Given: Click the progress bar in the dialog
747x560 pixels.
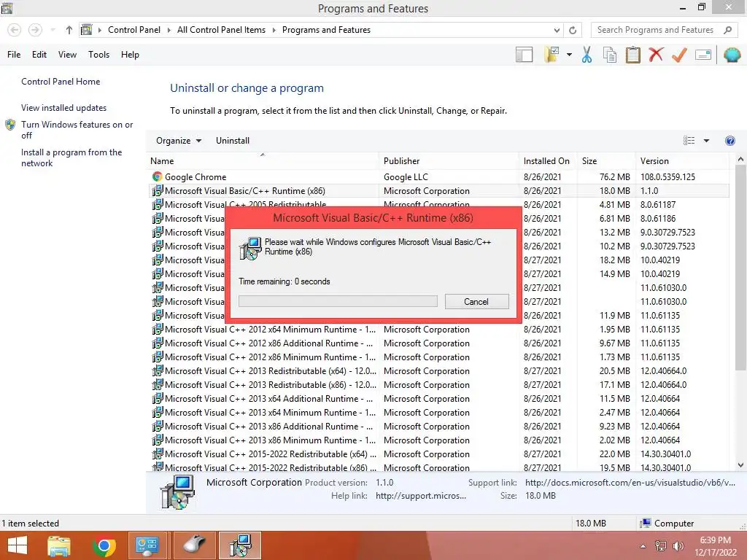Looking at the screenshot, I should [x=338, y=301].
